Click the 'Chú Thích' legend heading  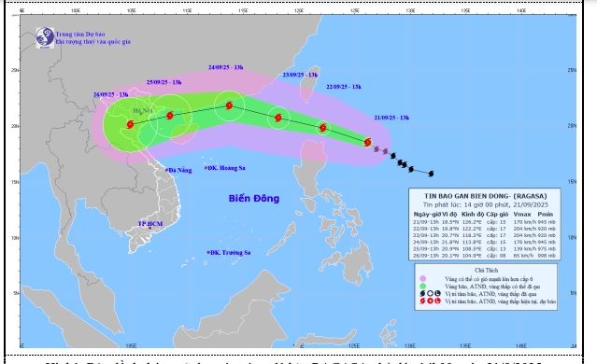486,270
